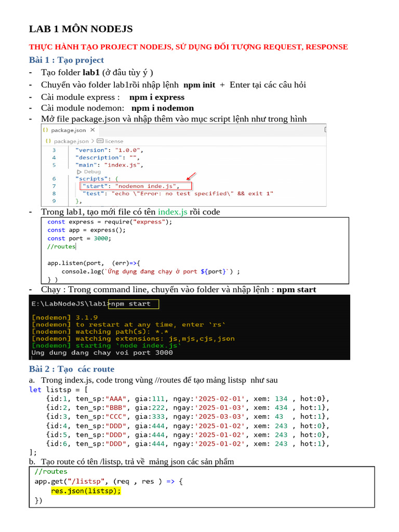The image size is (399, 532).
Task: Click the bold text "lab1" in first bullet
Action: pyautogui.click(x=91, y=73)
